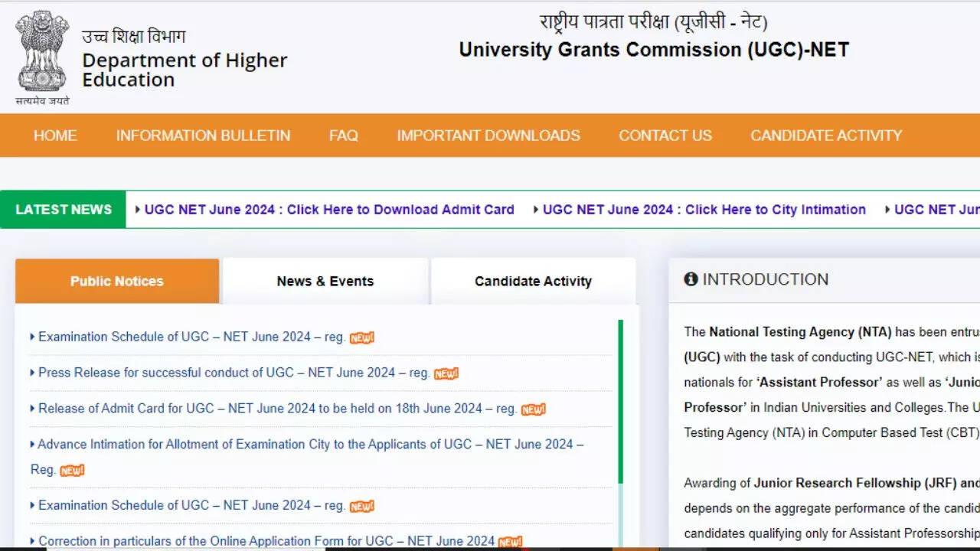Open INFORMATION BULLETIN in the navigation bar
This screenshot has height=551, width=980.
(x=203, y=135)
